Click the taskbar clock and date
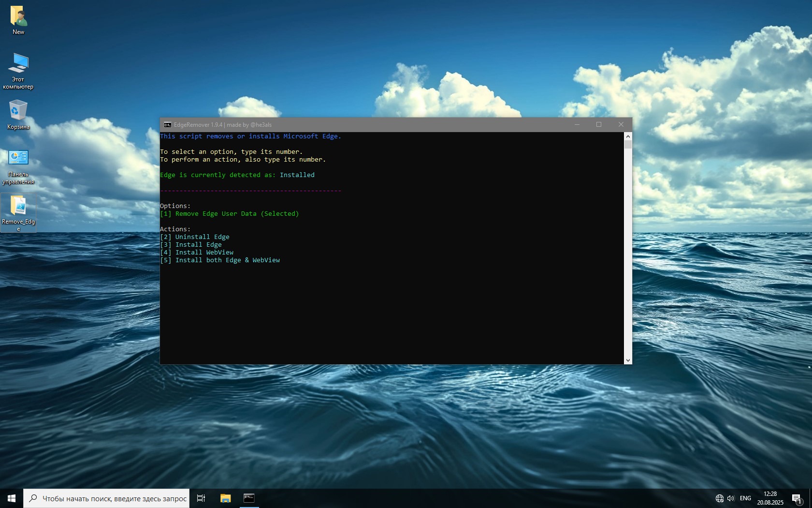Screen dimensions: 812x508 [770, 498]
